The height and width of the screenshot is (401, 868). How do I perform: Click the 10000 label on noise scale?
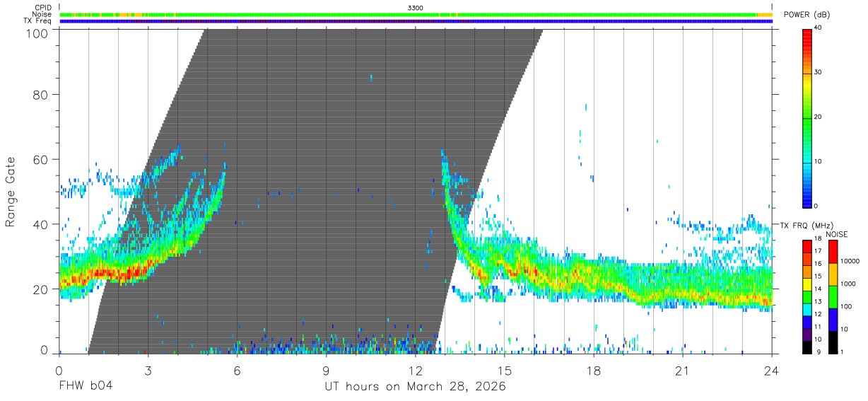pyautogui.click(x=850, y=261)
